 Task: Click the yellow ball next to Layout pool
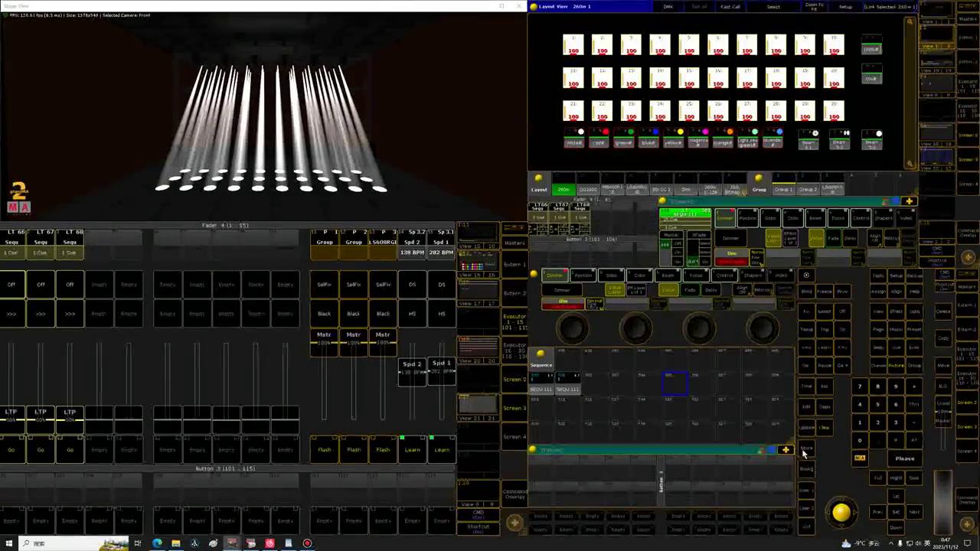point(539,178)
